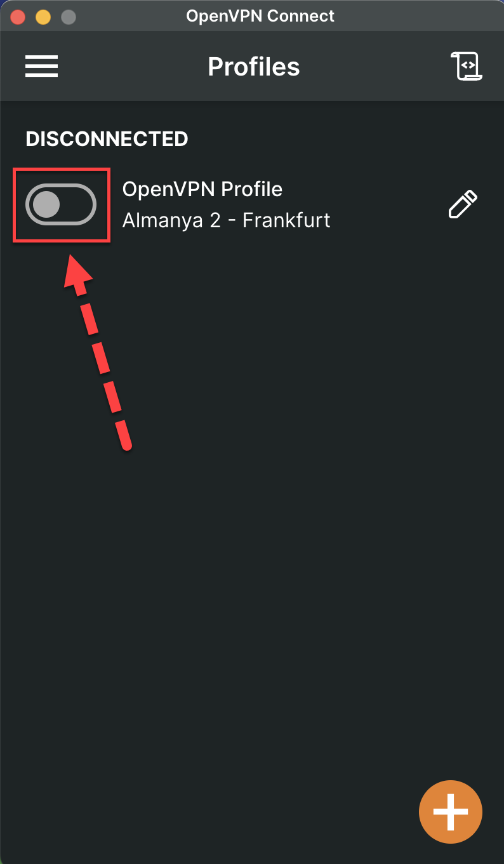This screenshot has width=504, height=864.
Task: Close the OpenVPN Connect window
Action: point(18,17)
